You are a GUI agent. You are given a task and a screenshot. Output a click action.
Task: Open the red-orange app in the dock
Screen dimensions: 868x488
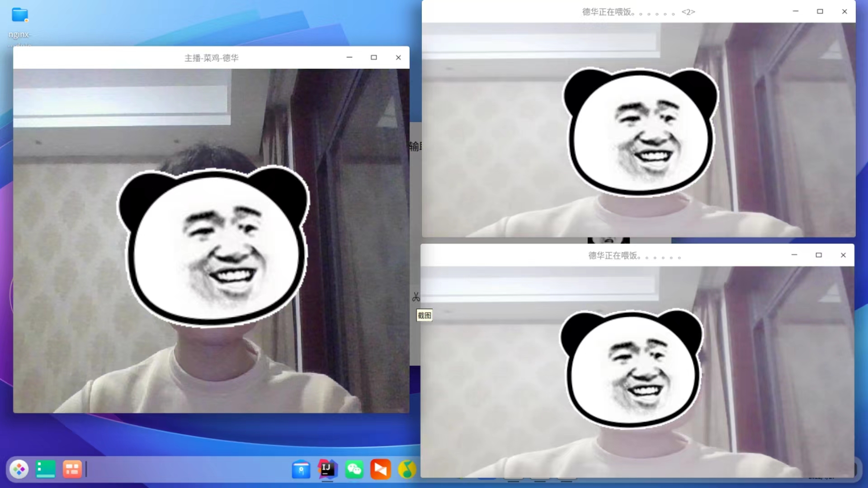click(380, 469)
